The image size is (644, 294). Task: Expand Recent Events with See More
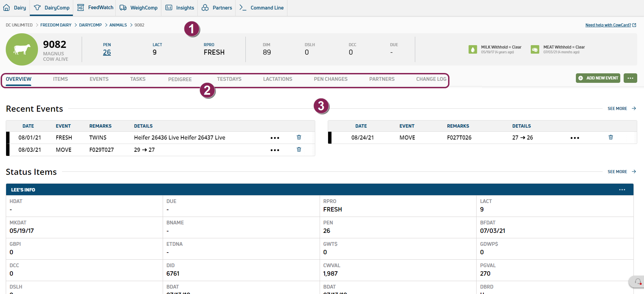pos(621,109)
